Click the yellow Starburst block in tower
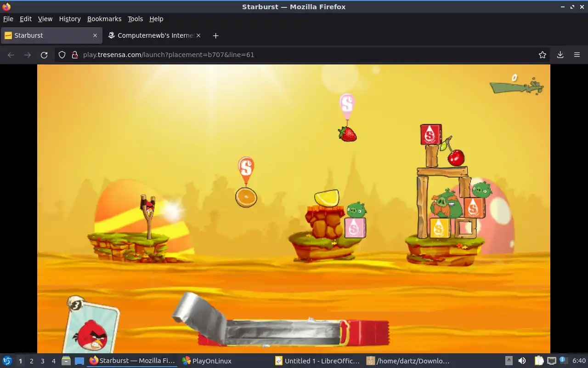 tap(440, 228)
